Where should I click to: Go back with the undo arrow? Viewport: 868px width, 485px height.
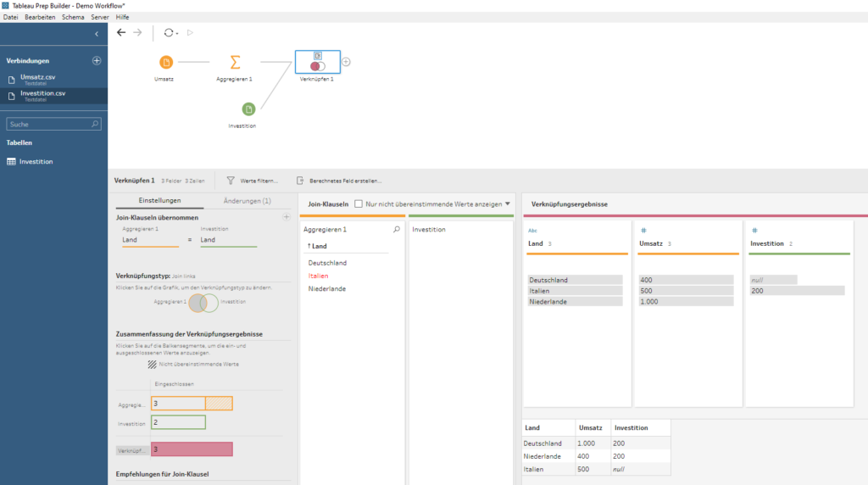[x=121, y=33]
